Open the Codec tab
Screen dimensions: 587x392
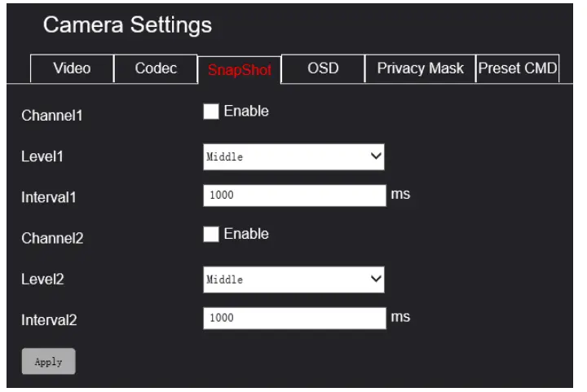tap(156, 68)
